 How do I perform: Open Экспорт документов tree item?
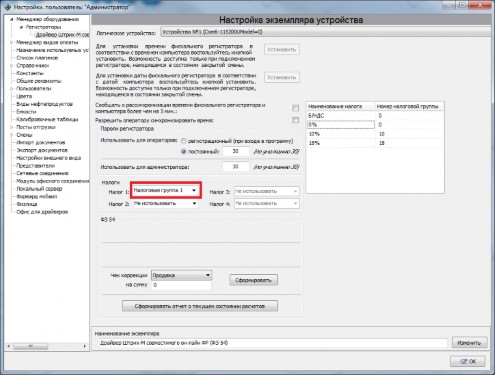[x=42, y=150]
